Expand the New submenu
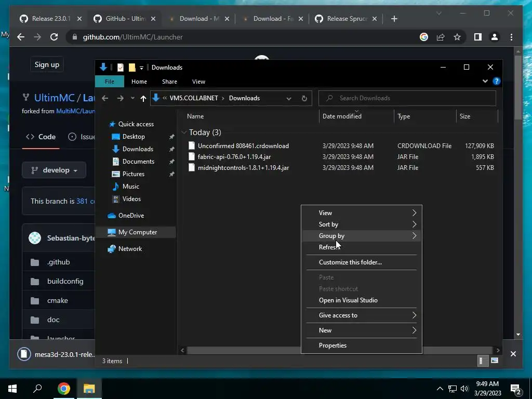The width and height of the screenshot is (532, 399). [362, 330]
